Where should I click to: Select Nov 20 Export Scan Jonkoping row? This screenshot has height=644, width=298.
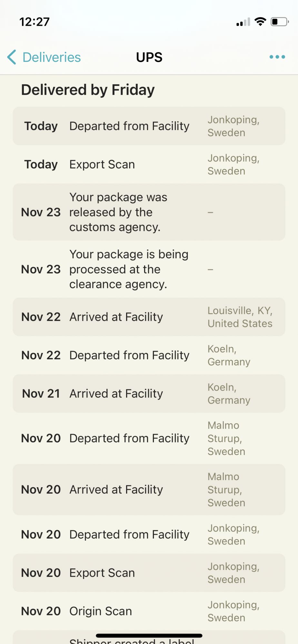(x=149, y=573)
